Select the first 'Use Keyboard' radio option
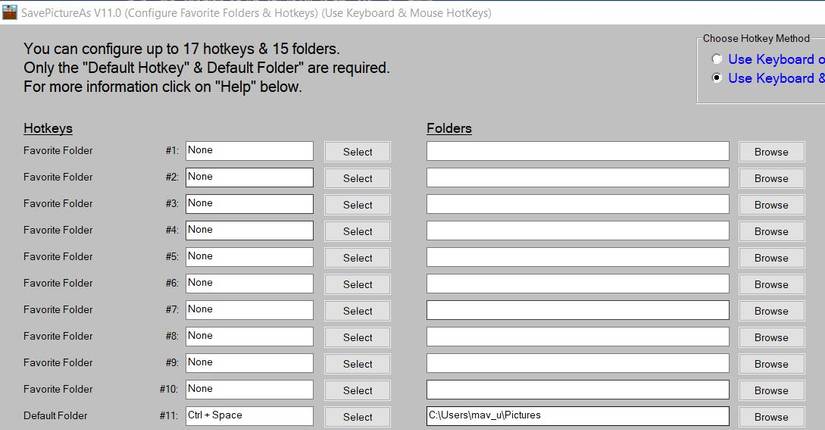 pyautogui.click(x=716, y=59)
